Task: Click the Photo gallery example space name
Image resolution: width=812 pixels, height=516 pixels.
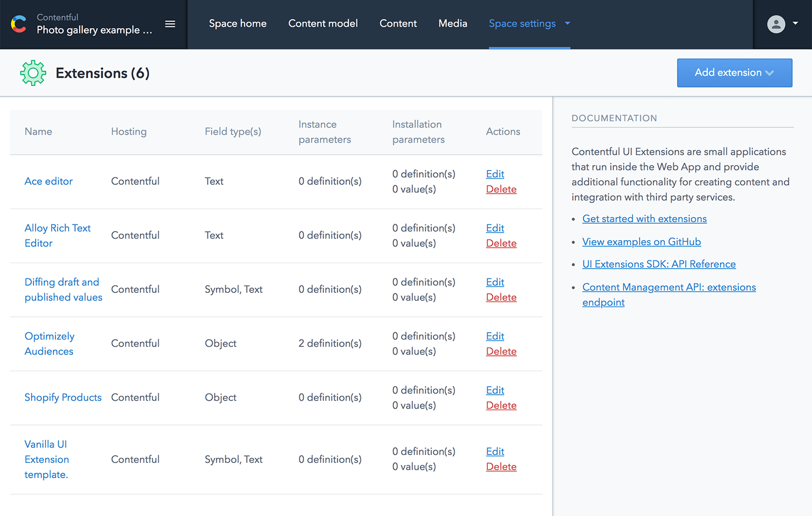Action: tap(94, 30)
